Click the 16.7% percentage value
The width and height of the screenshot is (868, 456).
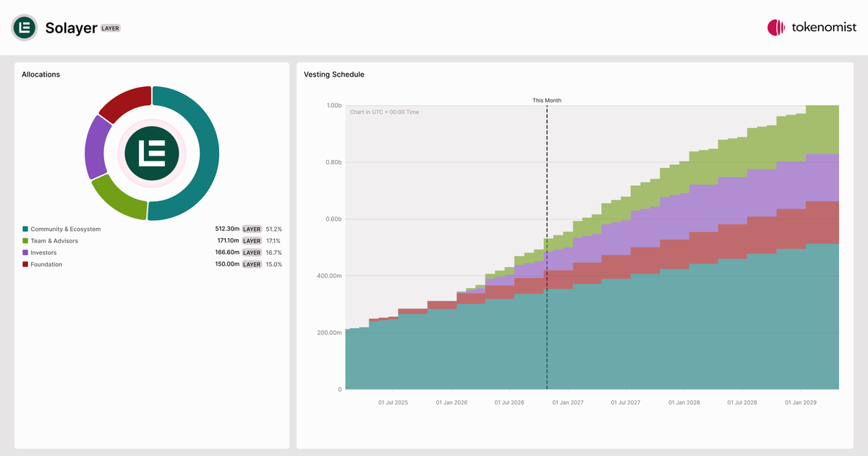point(273,253)
